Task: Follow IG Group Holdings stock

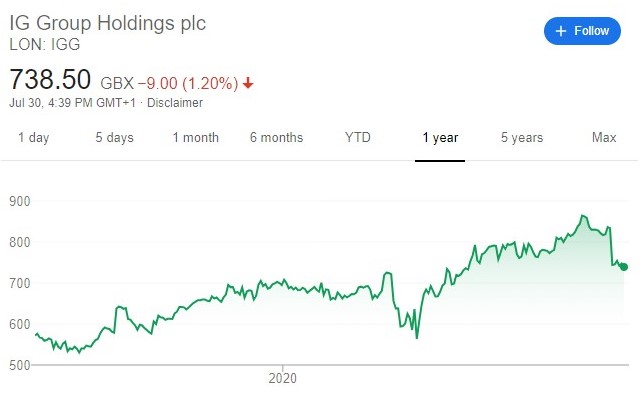Action: (582, 31)
